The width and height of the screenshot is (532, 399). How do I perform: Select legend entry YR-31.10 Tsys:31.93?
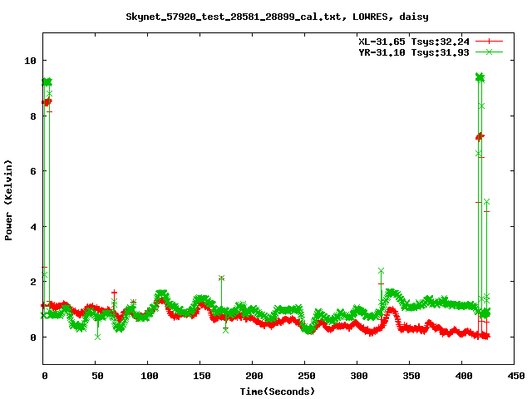[x=414, y=52]
